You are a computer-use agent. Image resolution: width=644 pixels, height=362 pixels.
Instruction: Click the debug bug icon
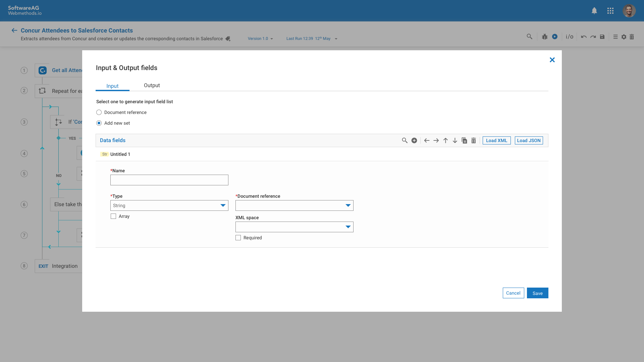point(545,37)
